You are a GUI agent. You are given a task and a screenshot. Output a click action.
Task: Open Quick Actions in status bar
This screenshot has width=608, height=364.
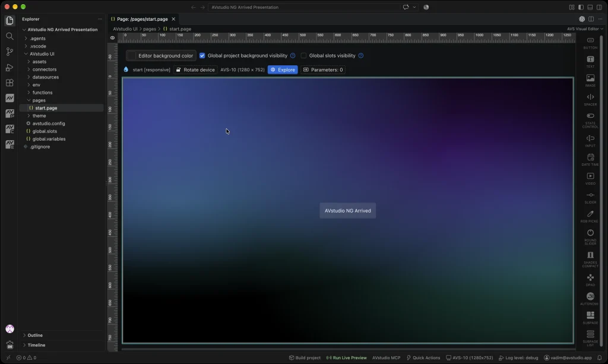(423, 357)
